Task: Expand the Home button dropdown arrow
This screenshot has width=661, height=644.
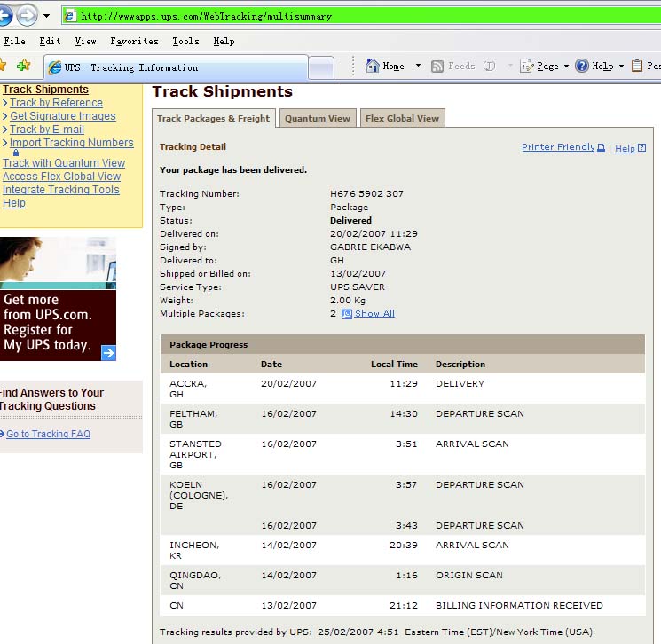Action: (417, 67)
